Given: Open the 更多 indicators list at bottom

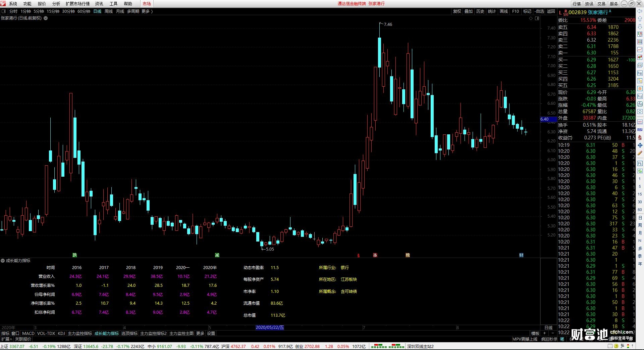Looking at the screenshot, I should [200, 334].
